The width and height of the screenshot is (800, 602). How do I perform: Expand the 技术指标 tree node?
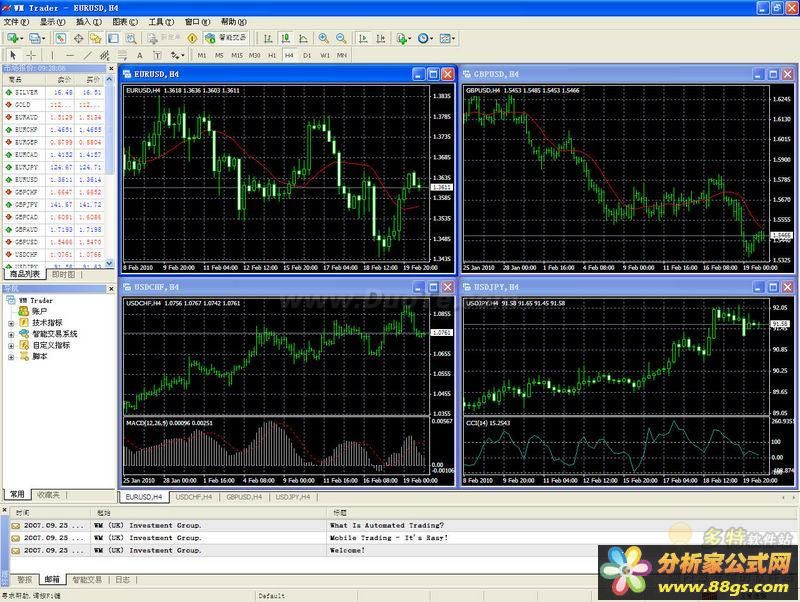tap(11, 323)
